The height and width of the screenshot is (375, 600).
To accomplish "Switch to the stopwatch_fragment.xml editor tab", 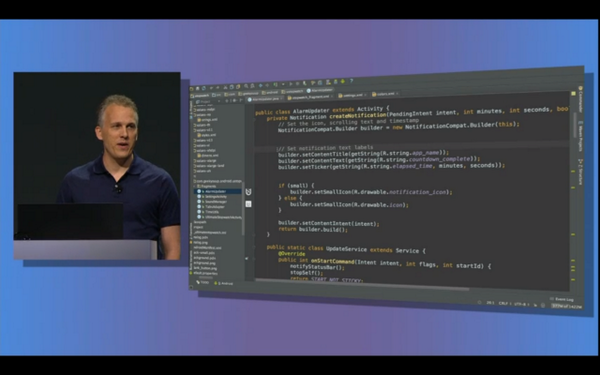I will (x=310, y=97).
